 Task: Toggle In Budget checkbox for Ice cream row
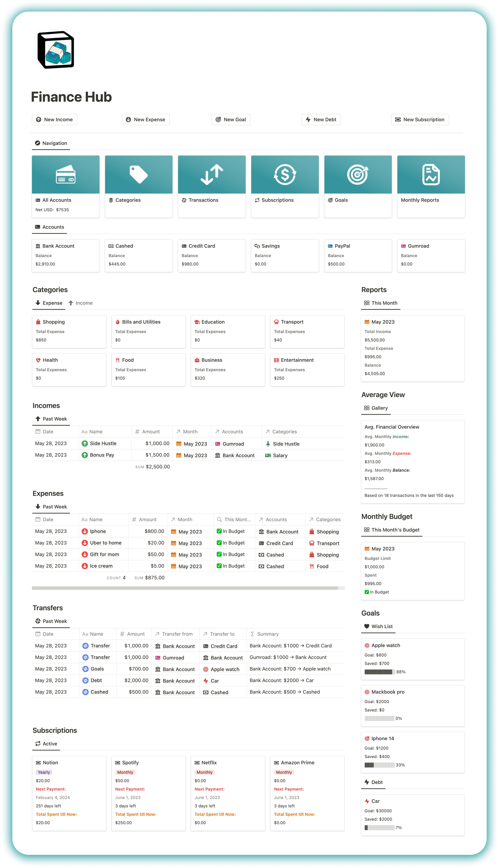(x=219, y=566)
